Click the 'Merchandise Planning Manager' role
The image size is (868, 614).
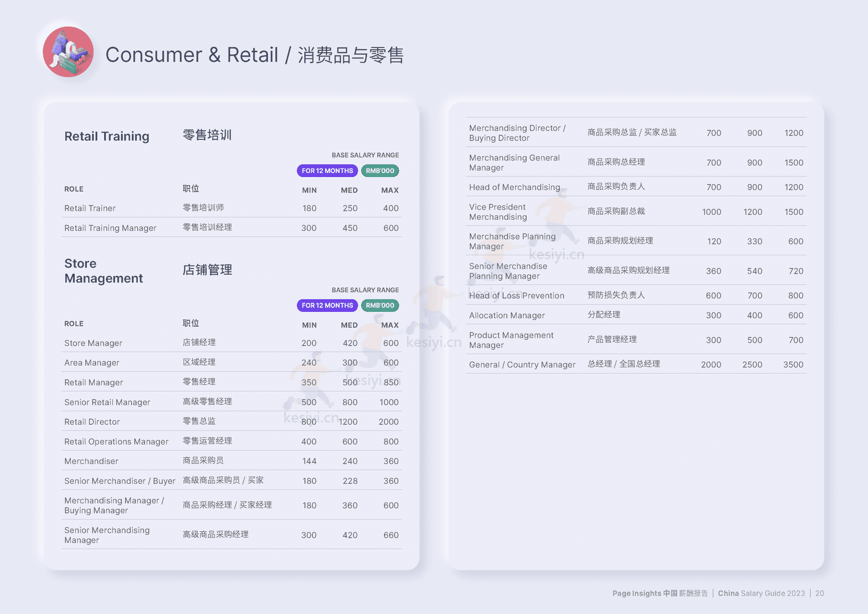coord(512,241)
